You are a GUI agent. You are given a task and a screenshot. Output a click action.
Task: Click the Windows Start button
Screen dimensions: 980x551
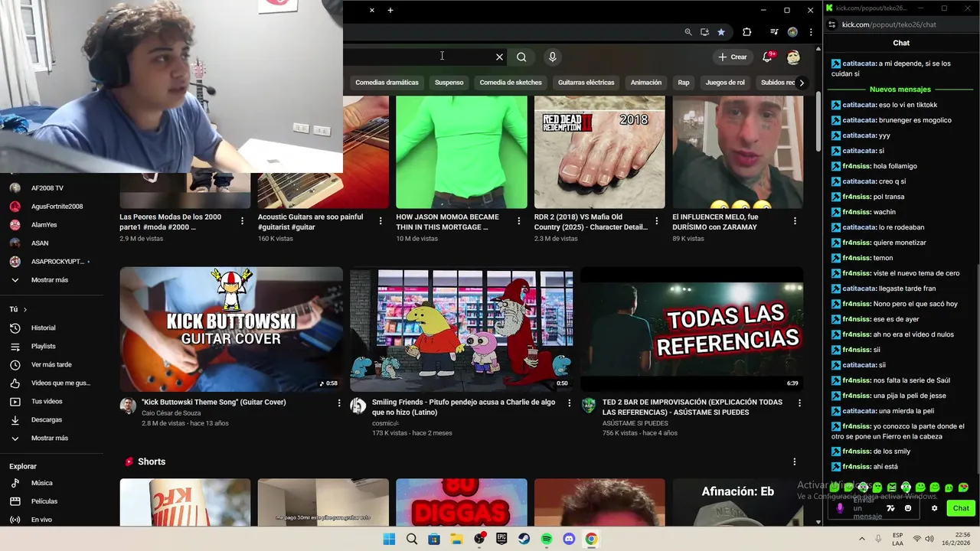pyautogui.click(x=389, y=539)
